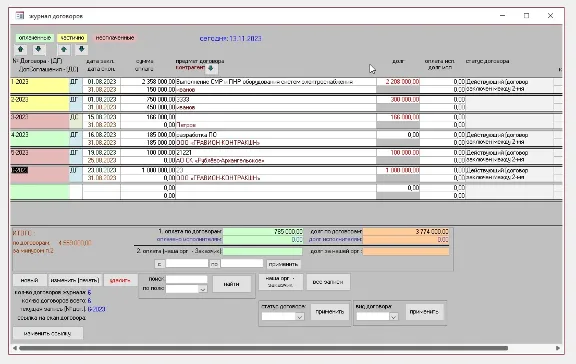Click the payment cell 150 000,00
The image size is (576, 364).
click(148, 89)
